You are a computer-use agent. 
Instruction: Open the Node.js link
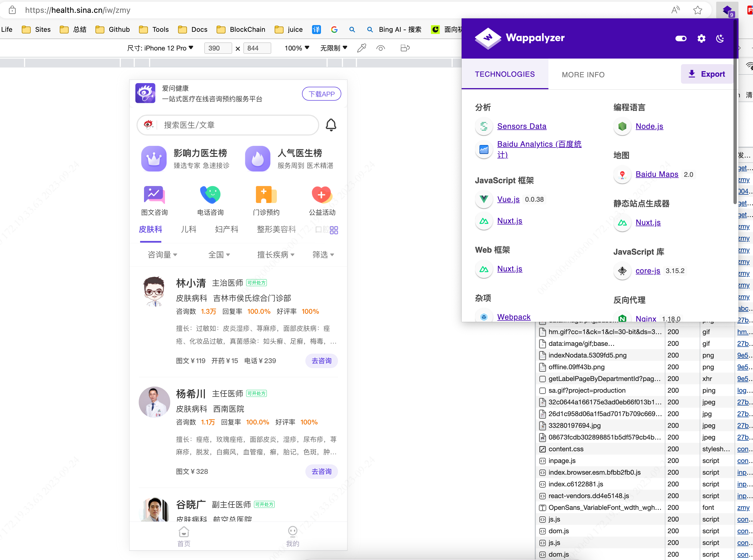(x=649, y=126)
